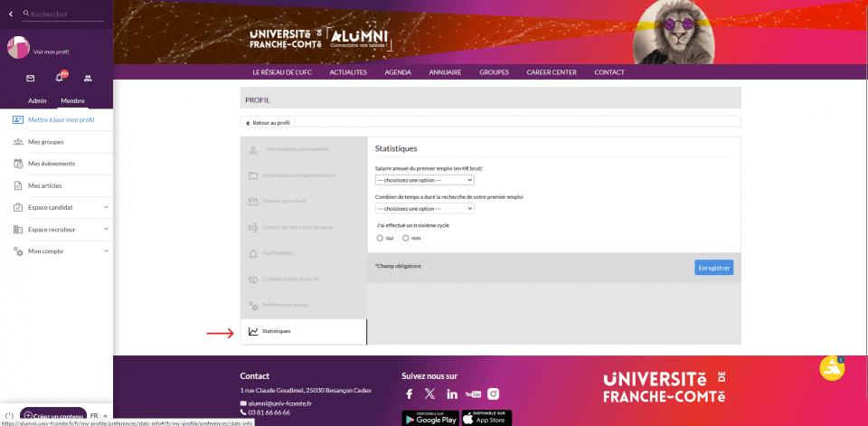Open the LinkedIn icon in footer

point(451,393)
